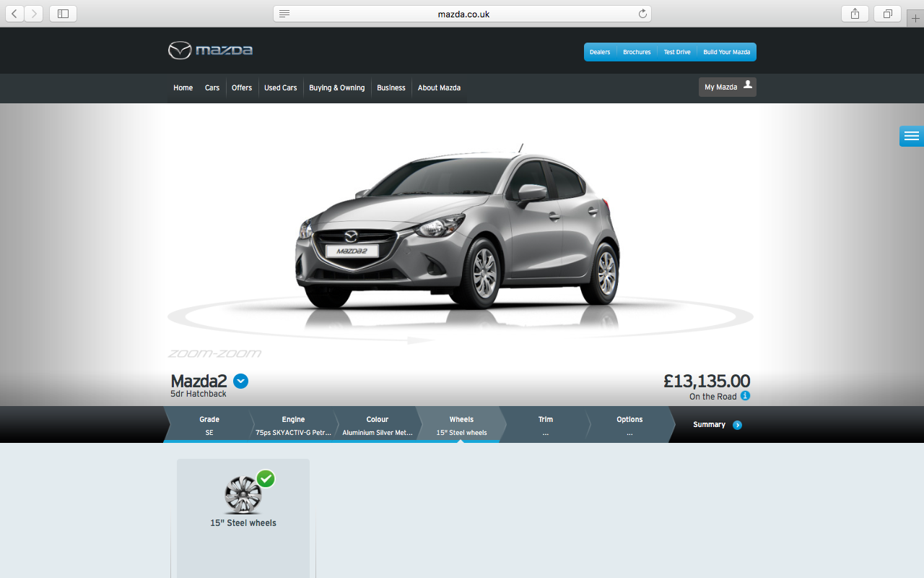
Task: Open the Safari share menu
Action: tap(855, 14)
